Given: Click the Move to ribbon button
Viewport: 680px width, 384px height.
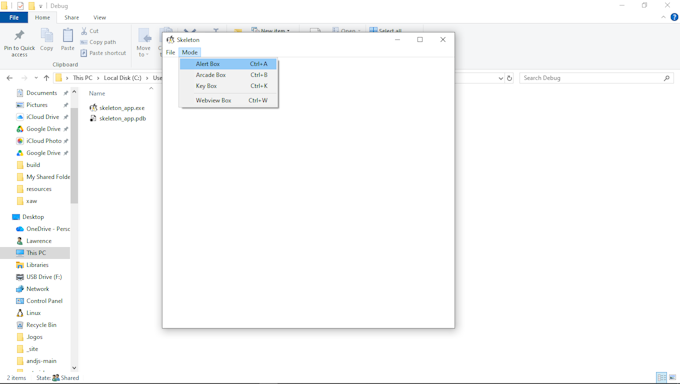Looking at the screenshot, I should coord(144,43).
